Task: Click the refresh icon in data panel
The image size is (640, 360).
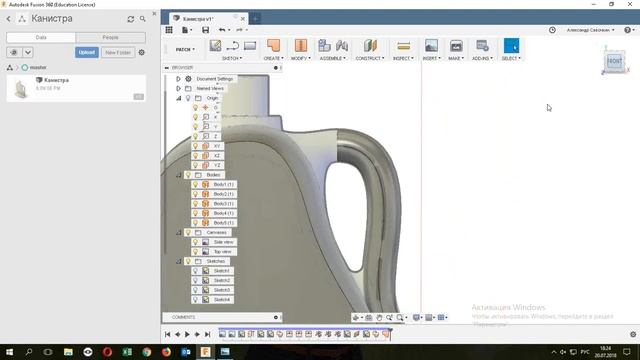Action: click(x=131, y=19)
